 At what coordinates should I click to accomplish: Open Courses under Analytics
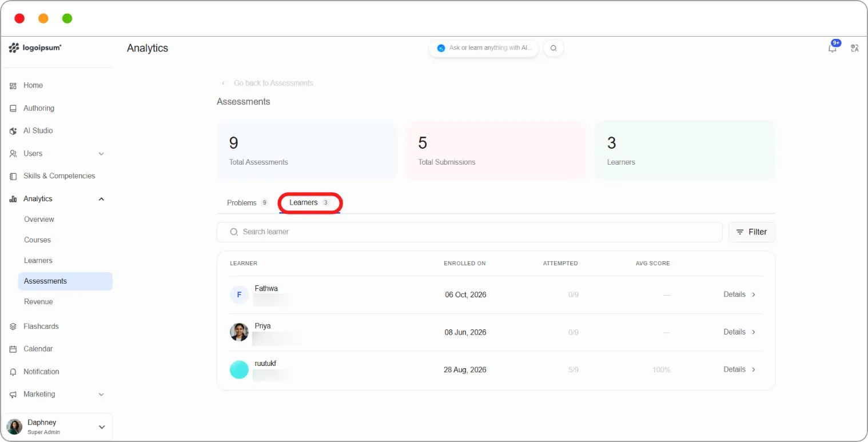[x=37, y=240]
